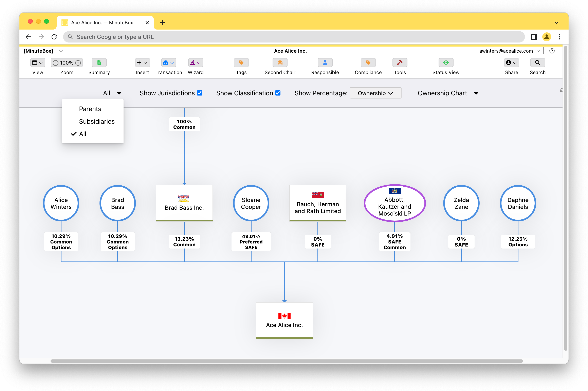Open the View layout dropdown icon
588x391 pixels.
tap(38, 63)
